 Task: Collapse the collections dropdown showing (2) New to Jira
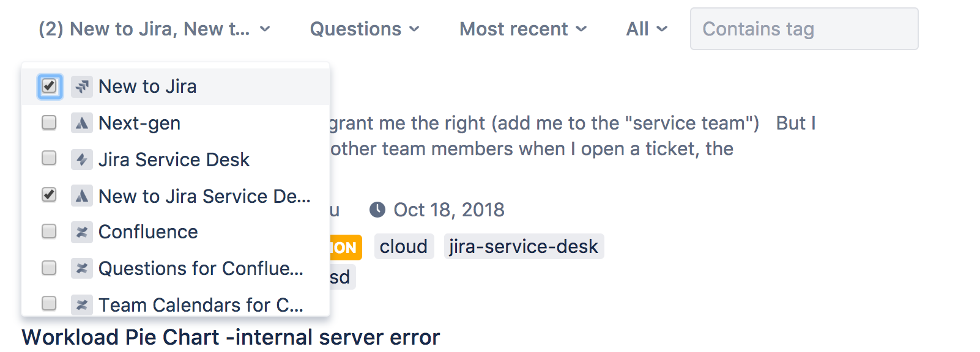point(154,29)
